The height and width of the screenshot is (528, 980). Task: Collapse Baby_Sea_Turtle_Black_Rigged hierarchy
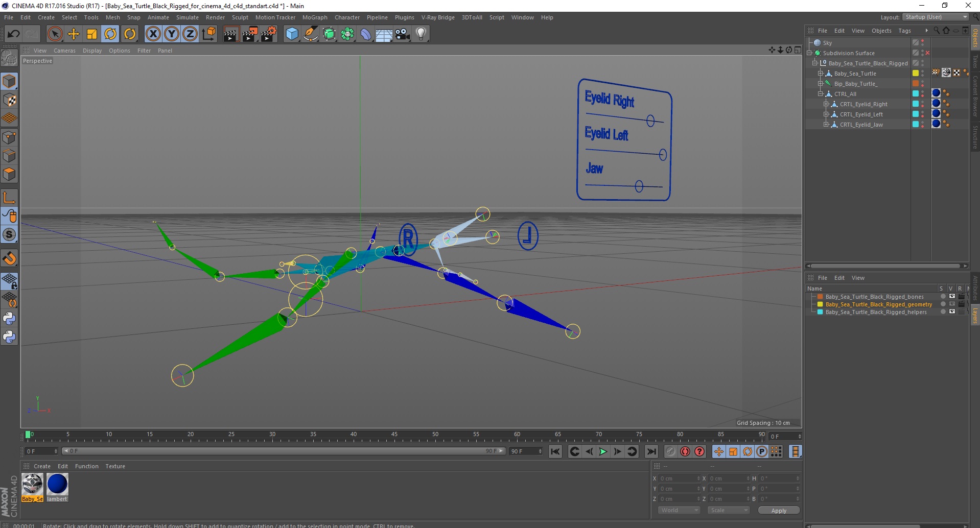tap(815, 63)
